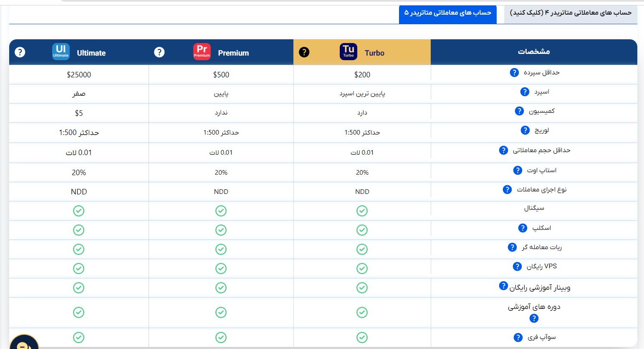The height and width of the screenshot is (349, 644).
Task: Click help icon beside لوریج
Action: (x=525, y=130)
